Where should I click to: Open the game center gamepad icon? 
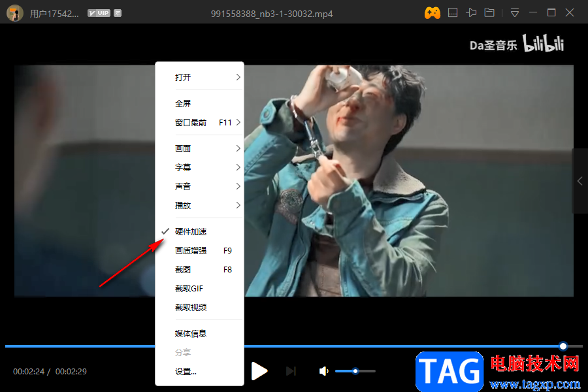(433, 13)
